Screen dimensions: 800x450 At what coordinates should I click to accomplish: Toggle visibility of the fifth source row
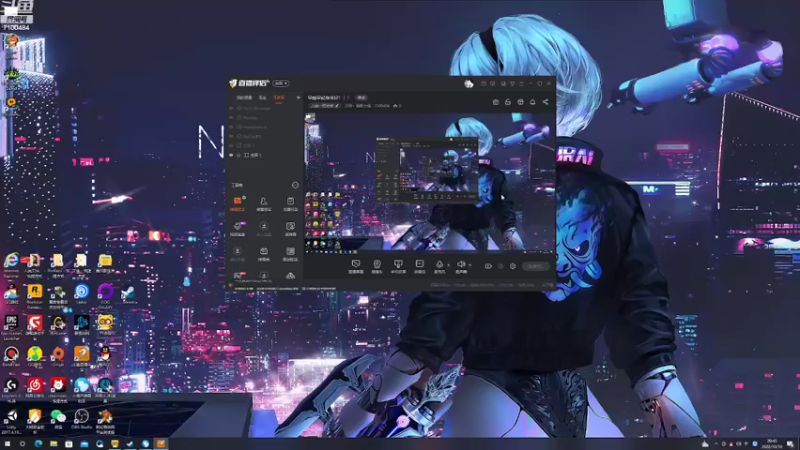click(x=231, y=146)
